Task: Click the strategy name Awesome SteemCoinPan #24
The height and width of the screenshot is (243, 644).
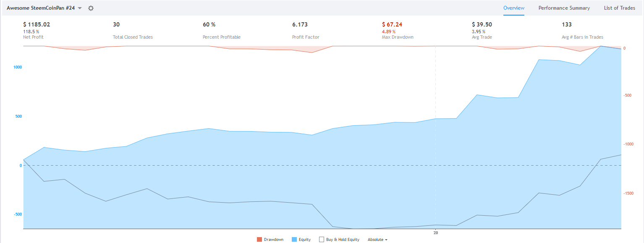Action: pyautogui.click(x=41, y=8)
